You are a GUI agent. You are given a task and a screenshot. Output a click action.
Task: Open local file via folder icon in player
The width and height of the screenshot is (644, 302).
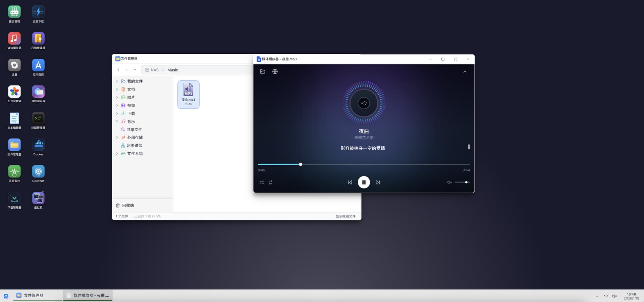pyautogui.click(x=263, y=71)
